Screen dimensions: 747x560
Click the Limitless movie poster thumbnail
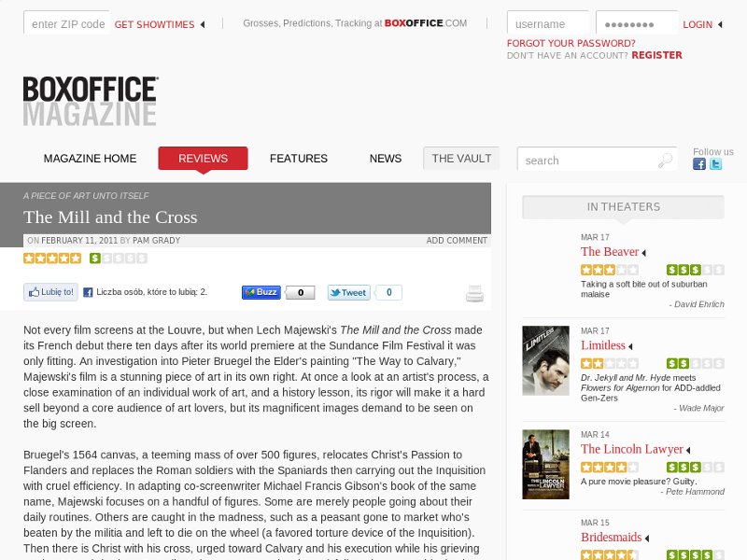pyautogui.click(x=545, y=359)
